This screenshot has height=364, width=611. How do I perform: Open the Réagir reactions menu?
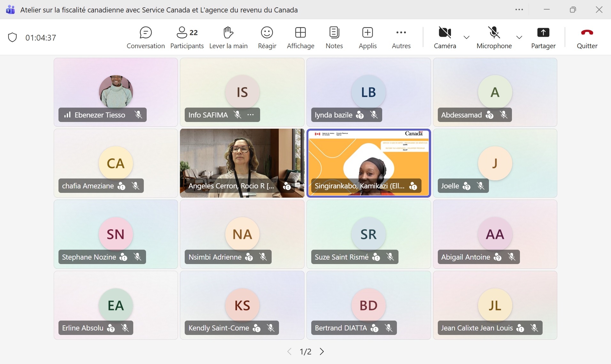267,38
